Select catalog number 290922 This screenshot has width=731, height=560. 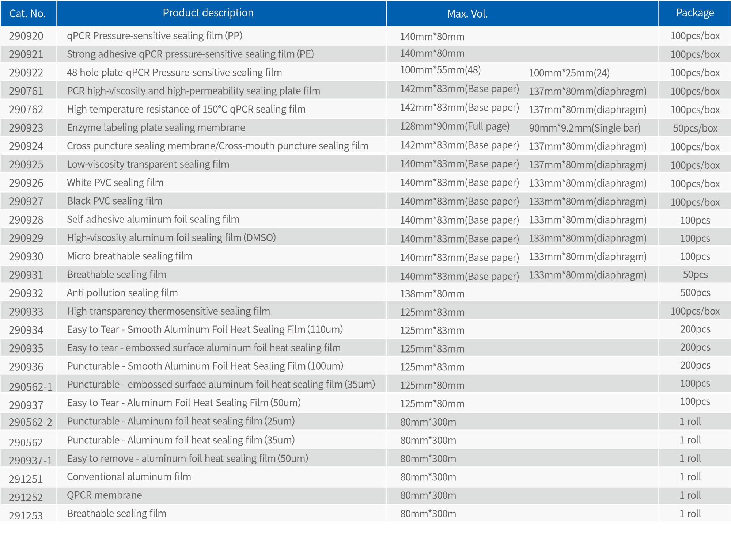click(x=26, y=73)
